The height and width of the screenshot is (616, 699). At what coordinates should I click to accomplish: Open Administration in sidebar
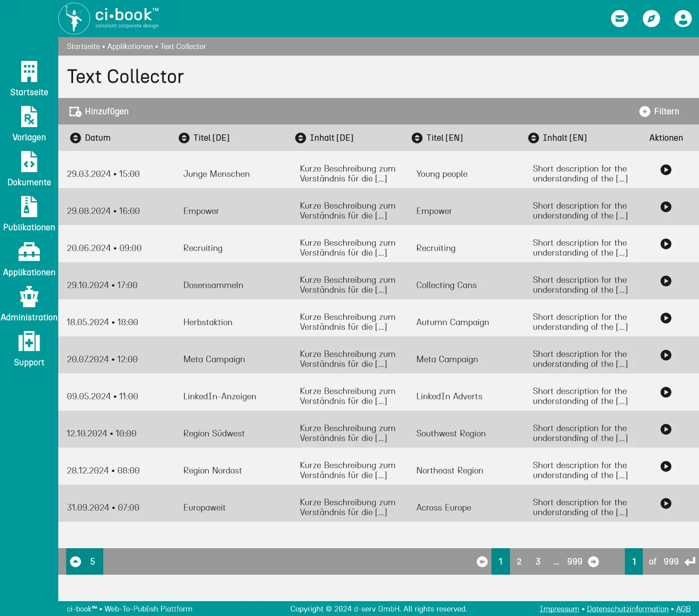pos(29,303)
